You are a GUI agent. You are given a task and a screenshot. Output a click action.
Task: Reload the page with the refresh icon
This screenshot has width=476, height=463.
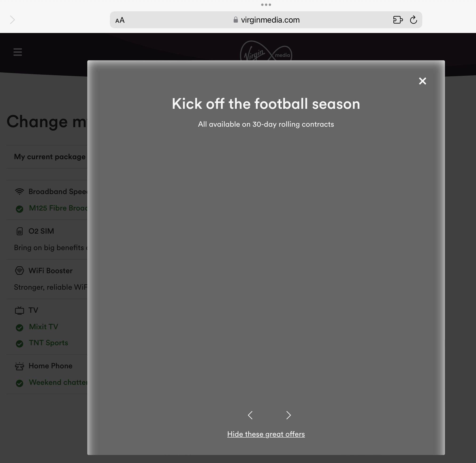[413, 20]
